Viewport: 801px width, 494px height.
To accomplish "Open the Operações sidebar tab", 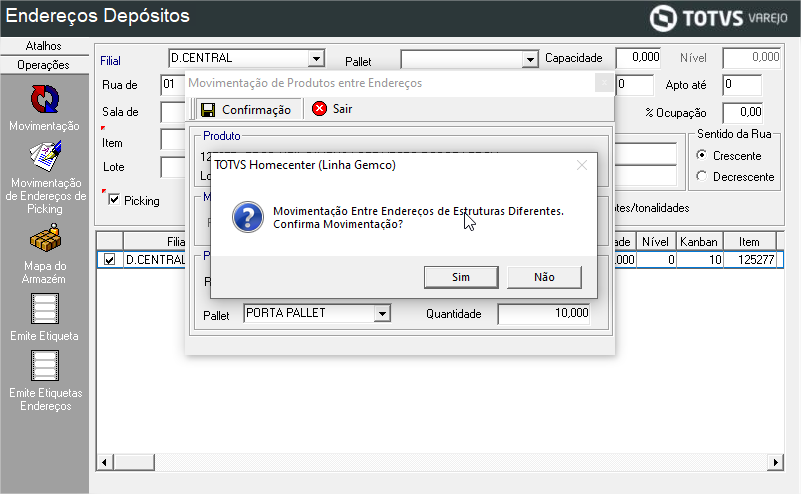I will (x=43, y=65).
